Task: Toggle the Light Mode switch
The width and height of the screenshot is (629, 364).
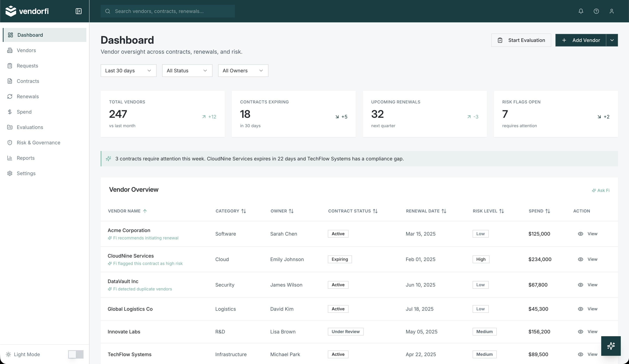Action: (76, 354)
